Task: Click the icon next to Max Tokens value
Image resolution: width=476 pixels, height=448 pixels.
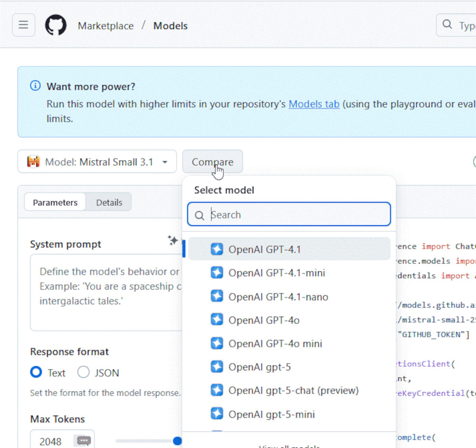Action: tap(84, 441)
